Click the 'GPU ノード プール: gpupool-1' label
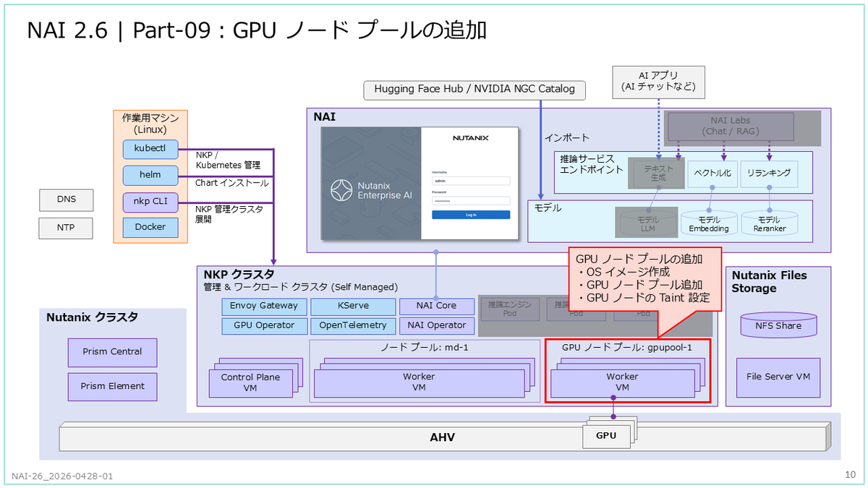This screenshot has height=488, width=868. tap(627, 348)
